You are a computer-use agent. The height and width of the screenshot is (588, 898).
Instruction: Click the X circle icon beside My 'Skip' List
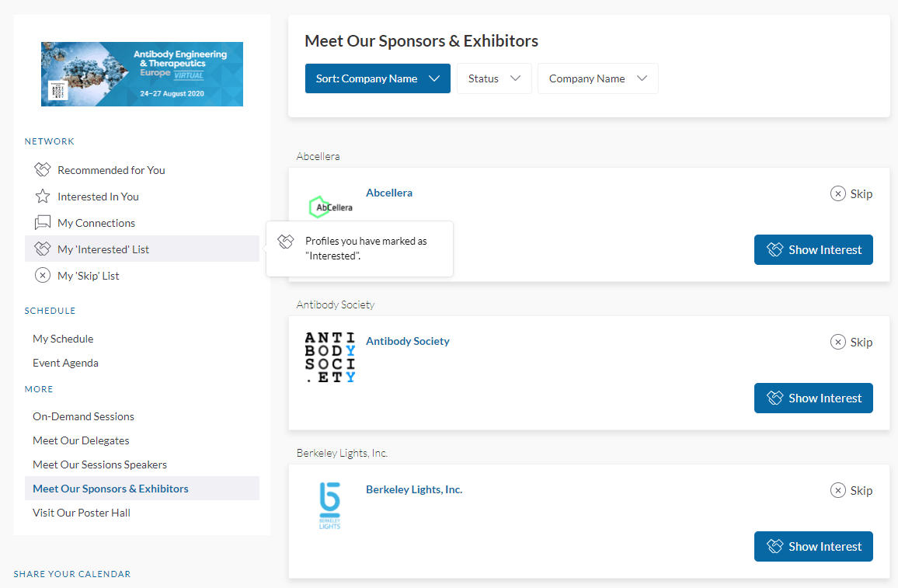(x=42, y=276)
